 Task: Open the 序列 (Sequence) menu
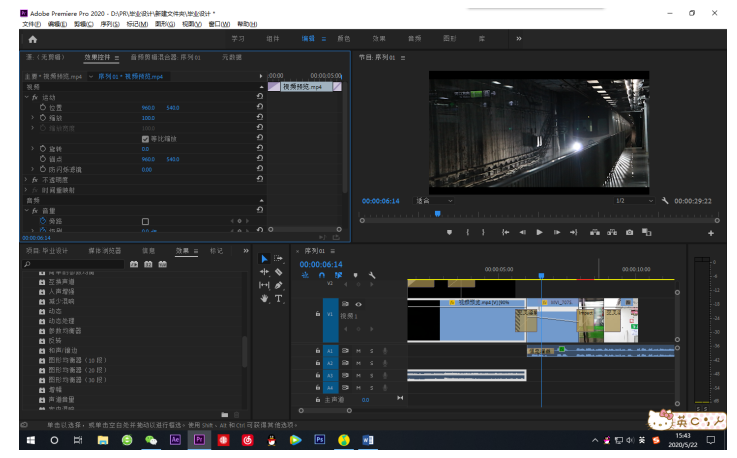point(110,24)
